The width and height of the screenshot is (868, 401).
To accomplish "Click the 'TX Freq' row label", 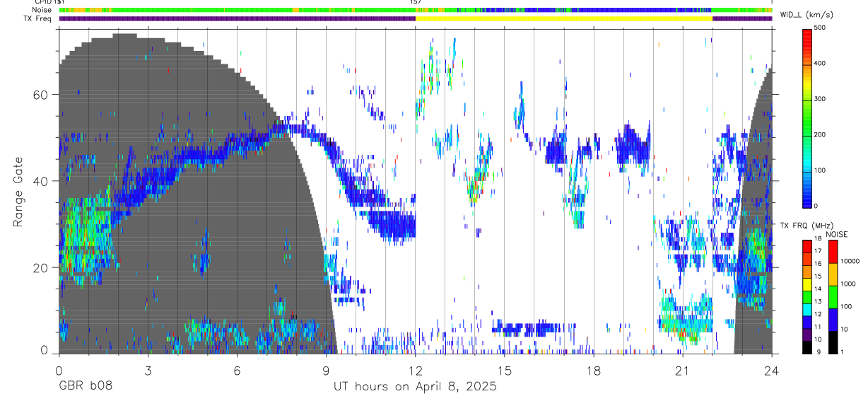I will point(38,18).
